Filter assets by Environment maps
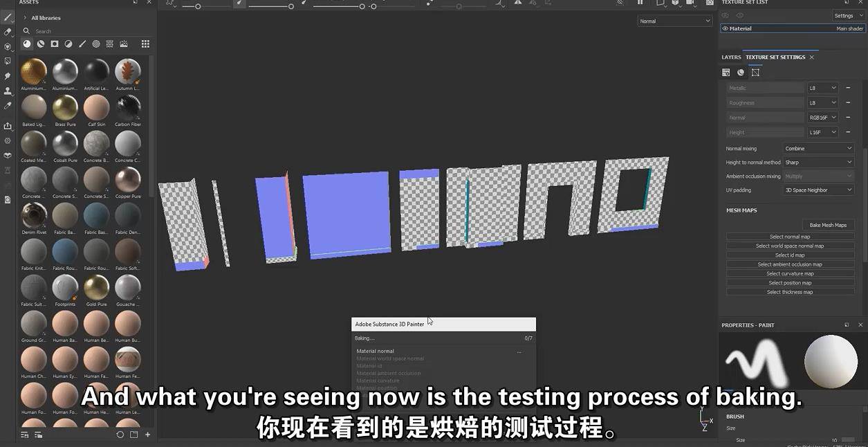The width and height of the screenshot is (868, 447). pyautogui.click(x=124, y=44)
